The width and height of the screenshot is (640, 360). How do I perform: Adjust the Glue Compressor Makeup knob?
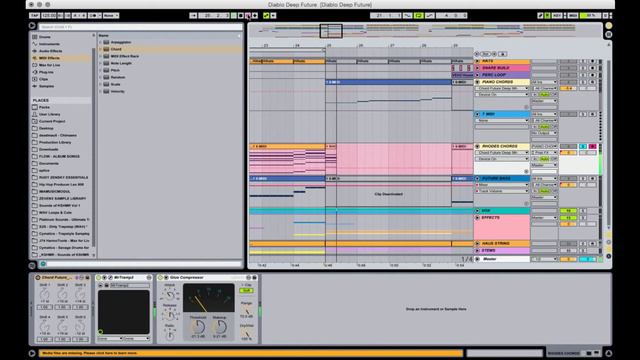(220, 326)
